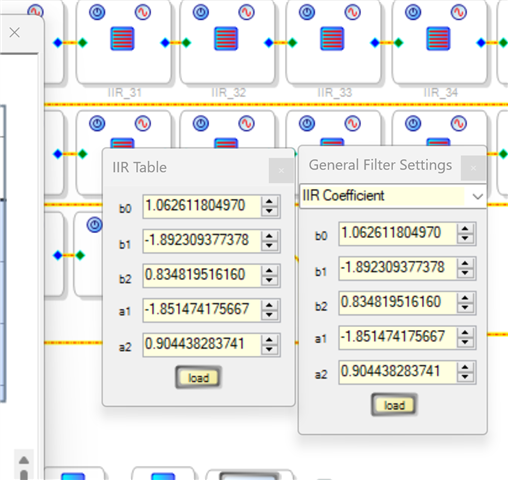Click the blue input node of IIR_31
Viewport: 508px width, 480px height.
(165, 43)
